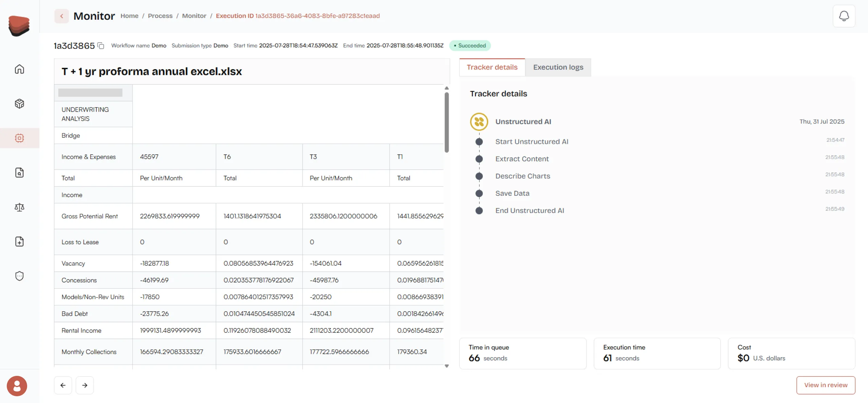This screenshot has width=868, height=403.
Task: Click the Time in queue card
Action: (x=522, y=353)
